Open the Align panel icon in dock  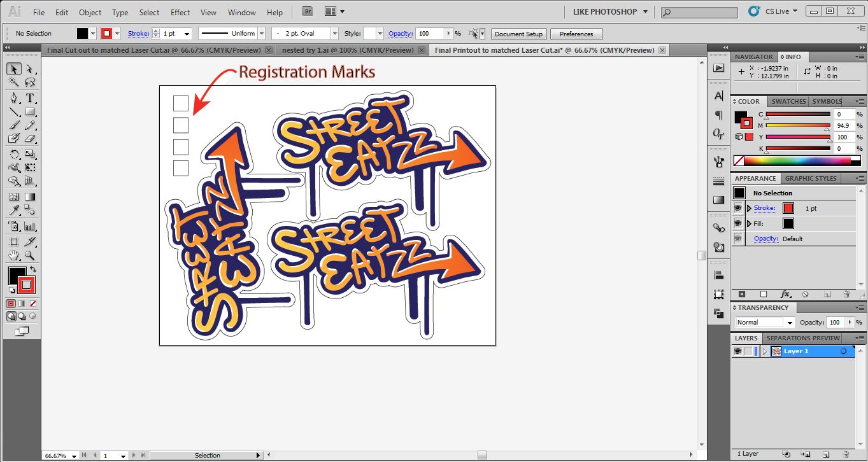[x=719, y=276]
